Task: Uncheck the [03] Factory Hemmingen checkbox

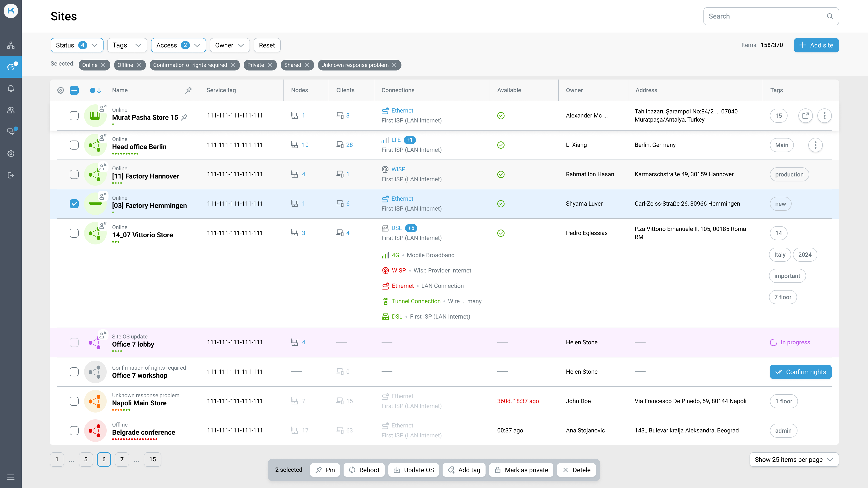Action: [74, 204]
